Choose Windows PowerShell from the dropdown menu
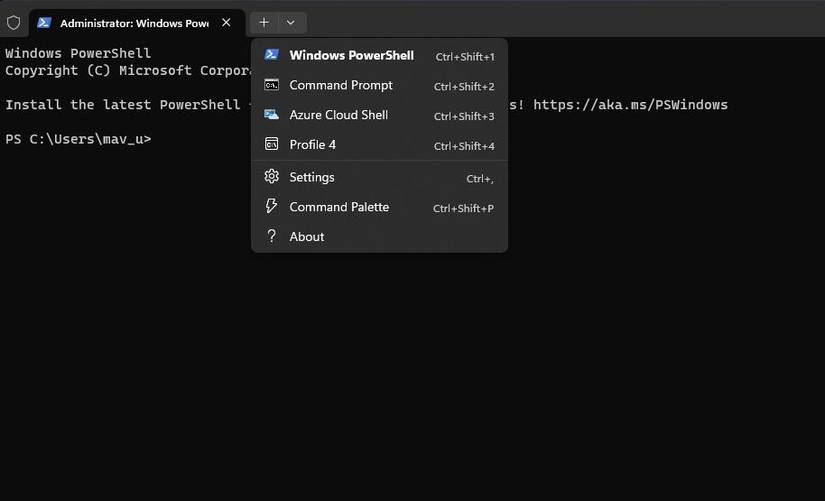The image size is (825, 501). click(351, 55)
